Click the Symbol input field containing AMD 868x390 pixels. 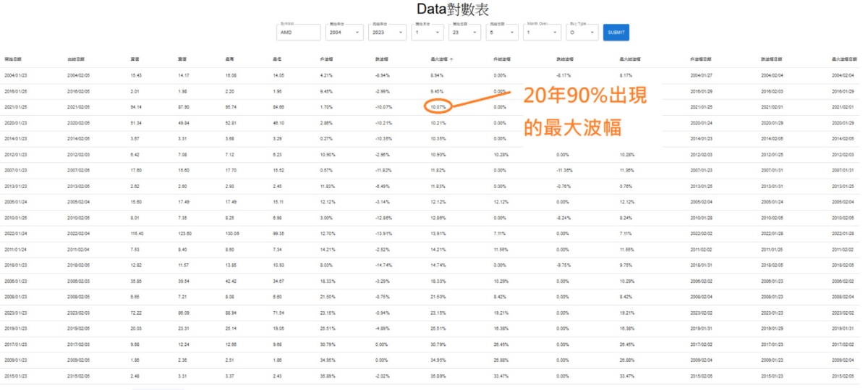coord(298,33)
